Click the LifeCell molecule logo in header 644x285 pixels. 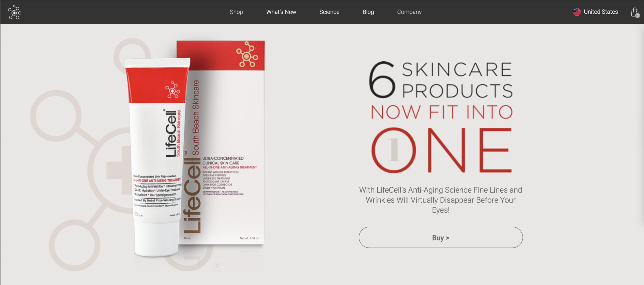click(15, 12)
